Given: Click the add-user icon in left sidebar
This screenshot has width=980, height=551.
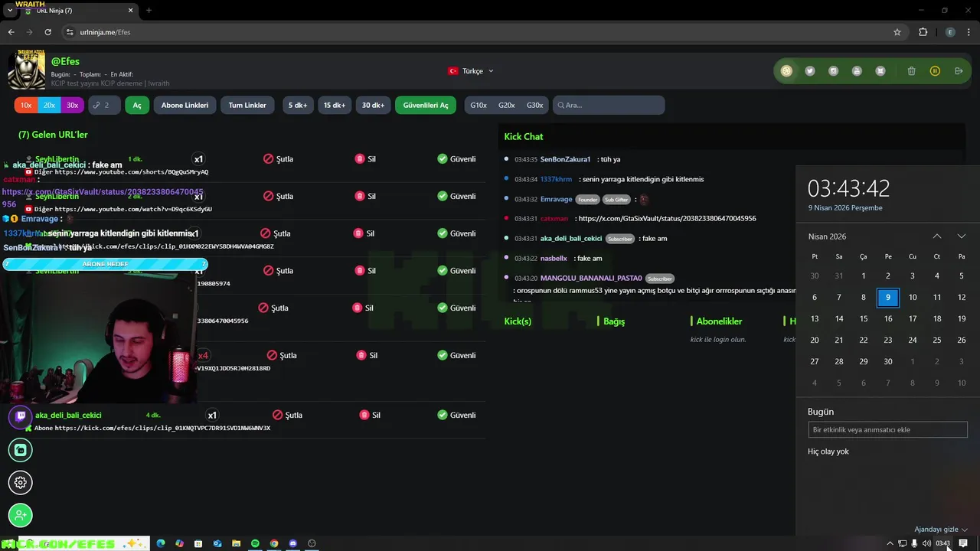Looking at the screenshot, I should pyautogui.click(x=21, y=515).
